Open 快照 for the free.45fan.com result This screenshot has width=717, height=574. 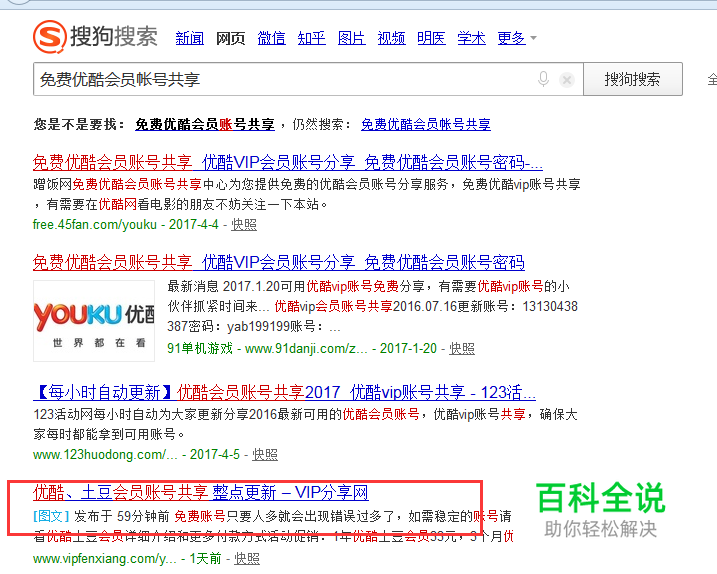coord(244,225)
